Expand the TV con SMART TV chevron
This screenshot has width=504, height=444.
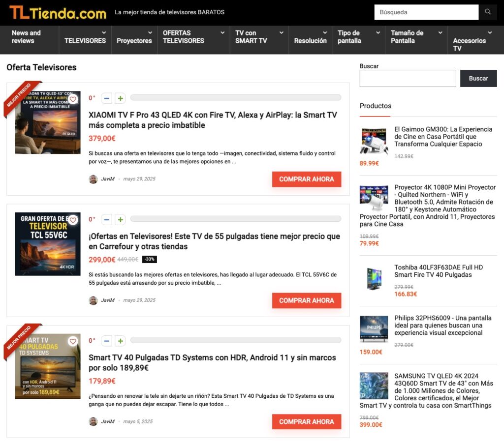click(x=282, y=33)
